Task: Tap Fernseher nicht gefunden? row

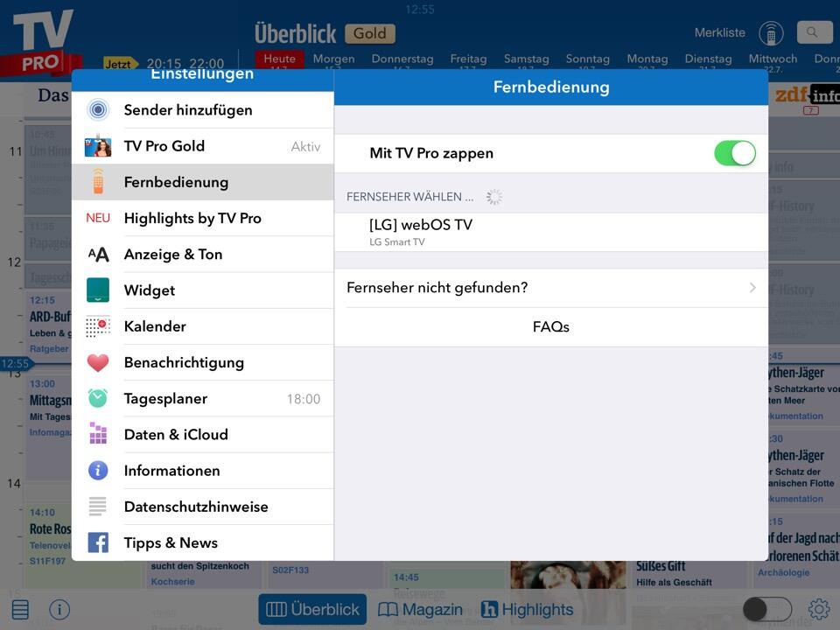Action: [x=551, y=288]
